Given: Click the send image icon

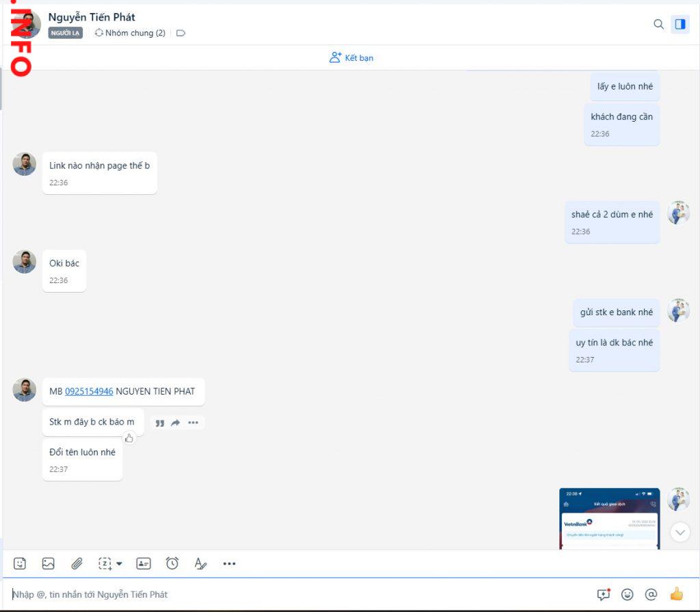Looking at the screenshot, I should point(48,563).
